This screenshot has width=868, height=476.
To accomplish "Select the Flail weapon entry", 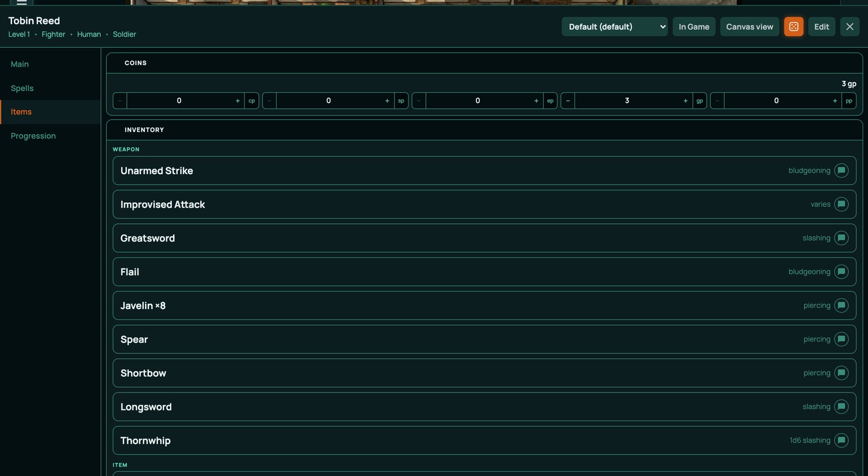I will [484, 272].
